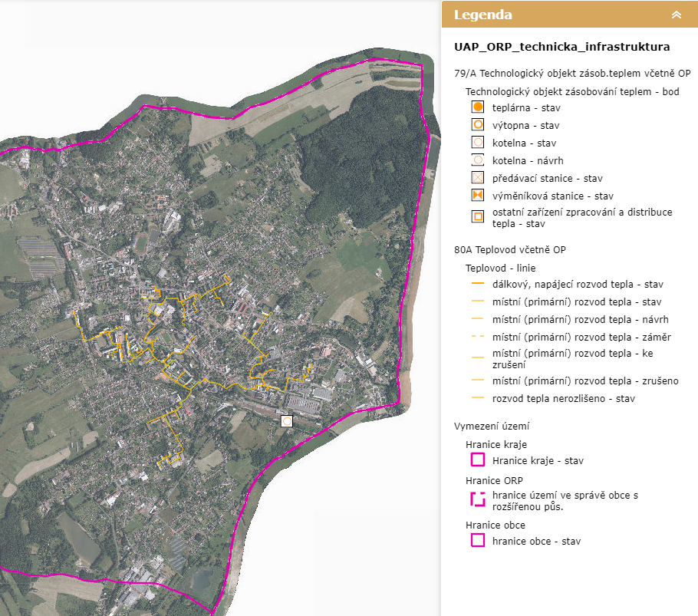Image resolution: width=698 pixels, height=616 pixels.
Task: Click the předávací stanice - stav symbol
Action: click(x=478, y=178)
